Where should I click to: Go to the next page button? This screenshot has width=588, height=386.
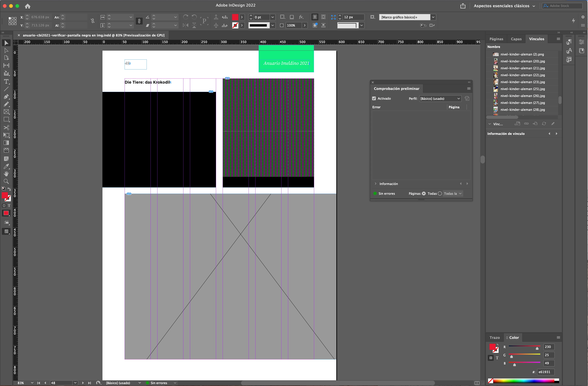point(83,383)
